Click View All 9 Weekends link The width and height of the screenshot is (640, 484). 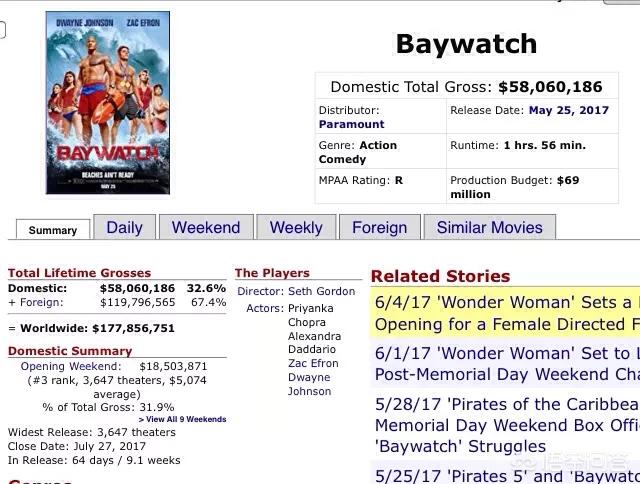(x=182, y=419)
